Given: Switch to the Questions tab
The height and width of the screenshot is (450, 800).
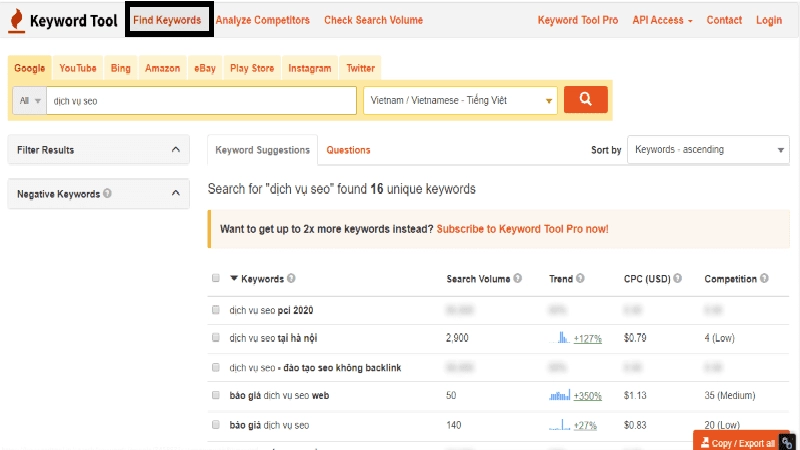Looking at the screenshot, I should point(348,150).
